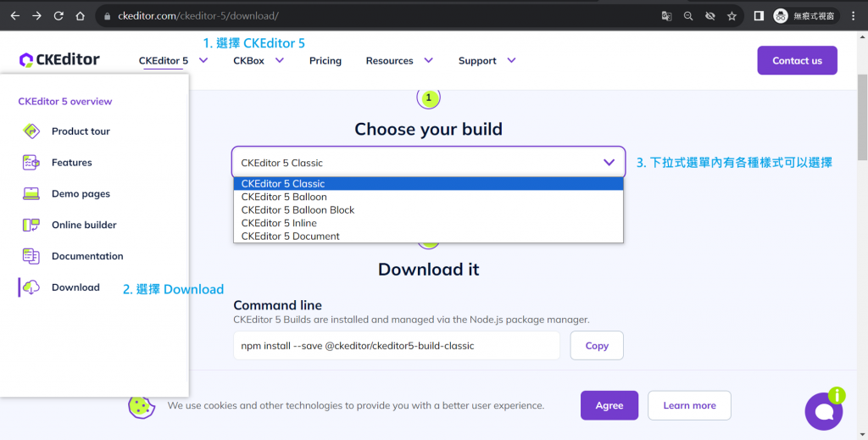Agree to the cookies notice

(x=609, y=405)
